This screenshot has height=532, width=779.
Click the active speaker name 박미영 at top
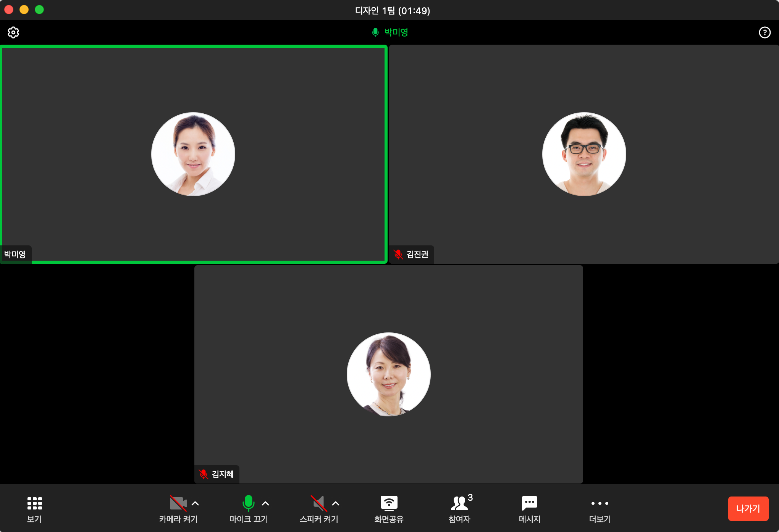coord(396,32)
